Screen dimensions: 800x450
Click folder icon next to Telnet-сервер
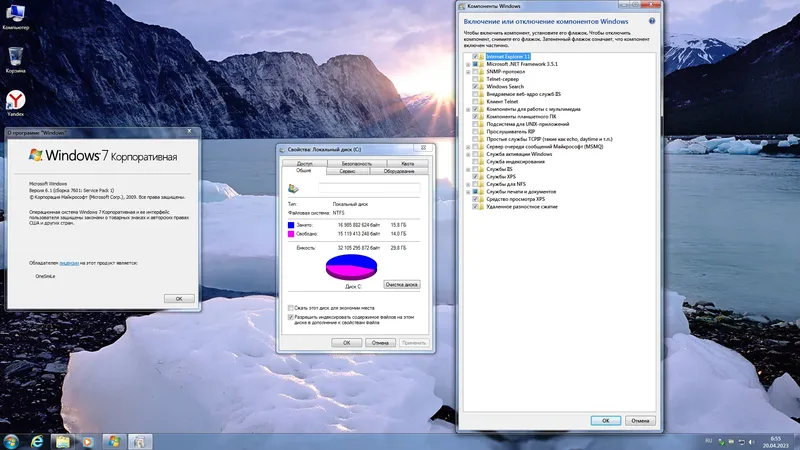tap(481, 79)
